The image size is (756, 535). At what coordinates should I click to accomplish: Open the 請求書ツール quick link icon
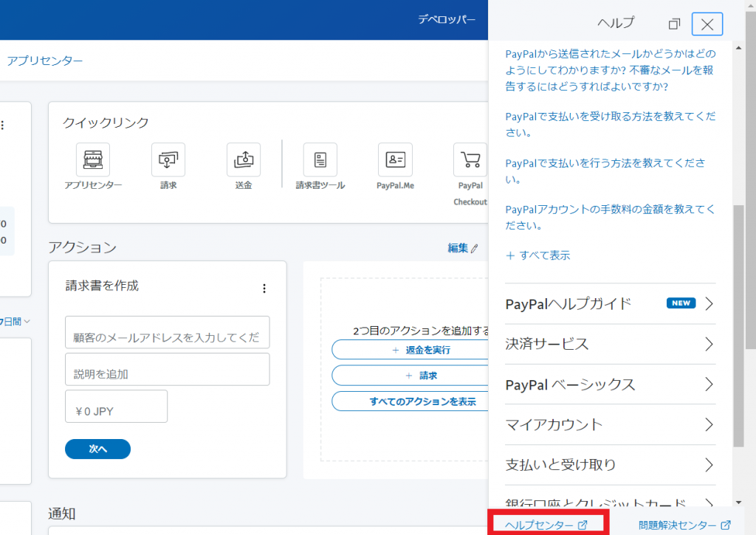320,159
